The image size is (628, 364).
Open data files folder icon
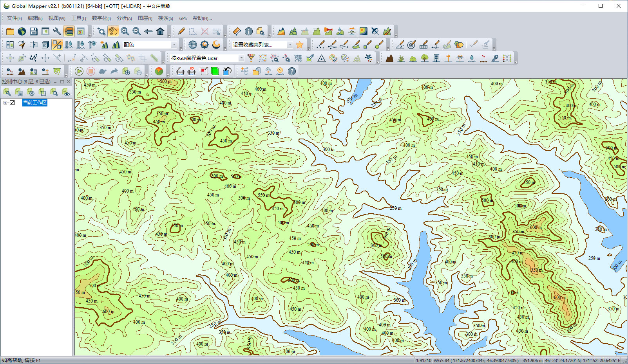10,32
